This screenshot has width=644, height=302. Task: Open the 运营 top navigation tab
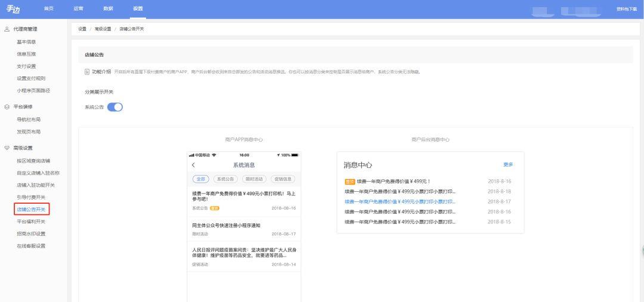click(79, 8)
